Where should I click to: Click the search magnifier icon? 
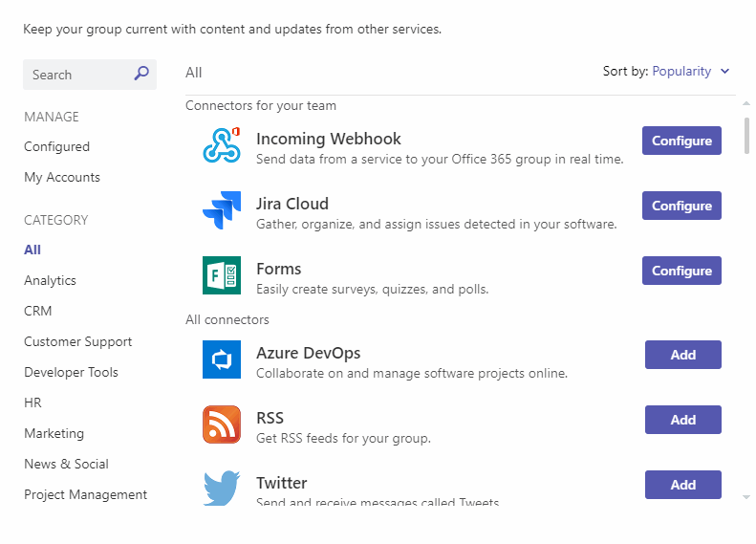click(141, 74)
